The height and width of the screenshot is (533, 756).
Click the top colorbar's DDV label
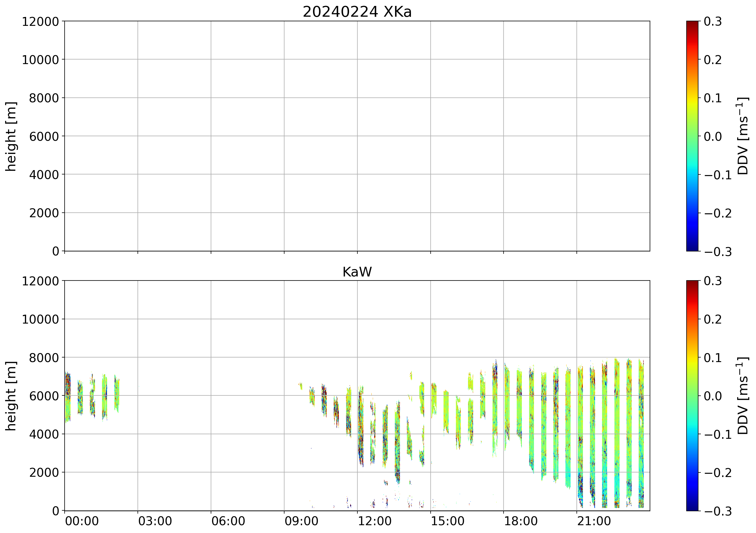(x=743, y=136)
